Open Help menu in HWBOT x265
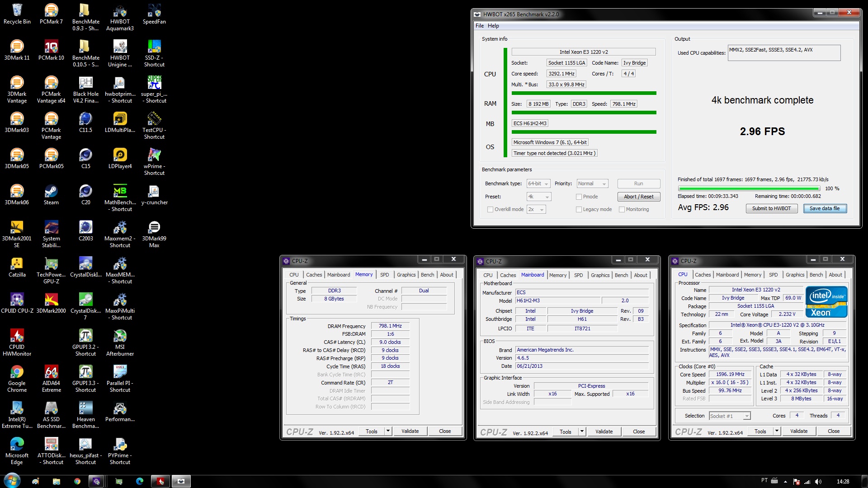The width and height of the screenshot is (868, 488). 493,26
